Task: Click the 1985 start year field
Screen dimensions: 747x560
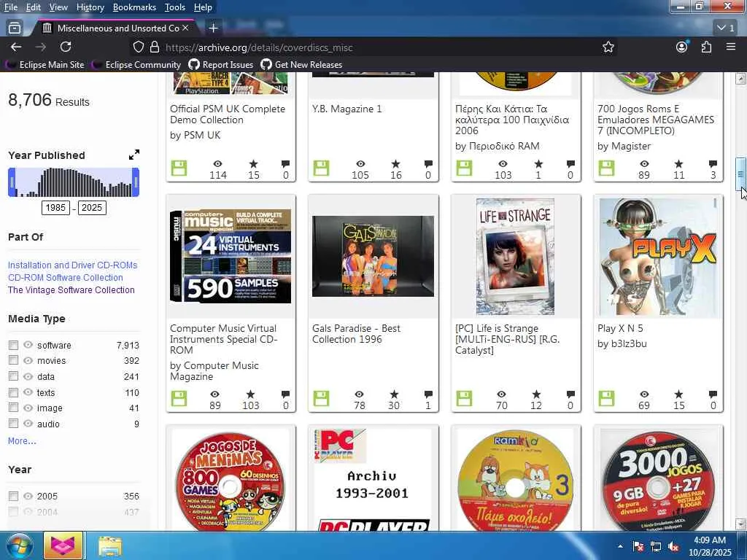Action: coord(55,208)
